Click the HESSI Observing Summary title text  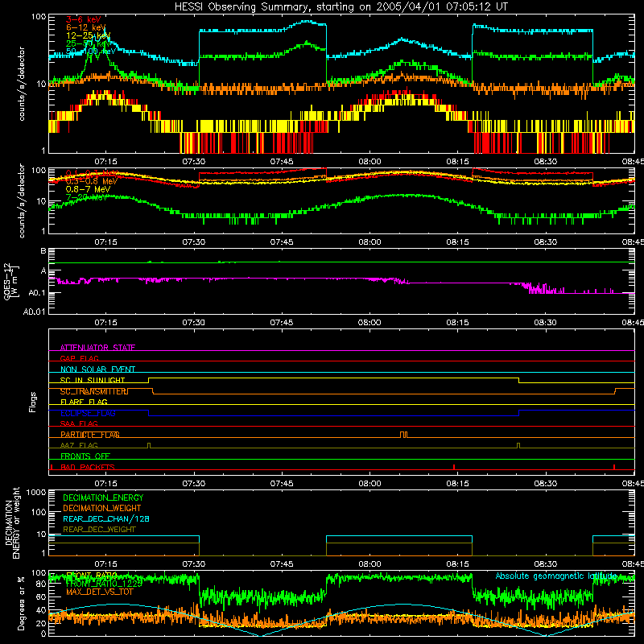(341, 7)
